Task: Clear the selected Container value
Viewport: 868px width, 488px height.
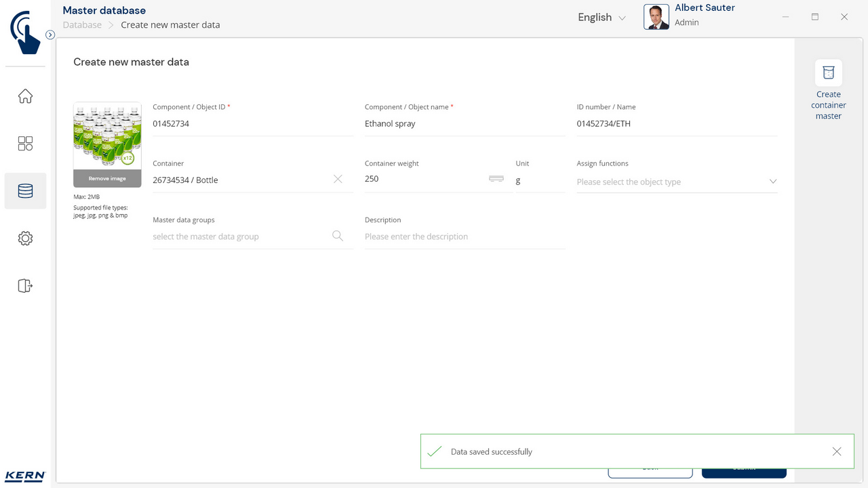Action: [x=338, y=180]
